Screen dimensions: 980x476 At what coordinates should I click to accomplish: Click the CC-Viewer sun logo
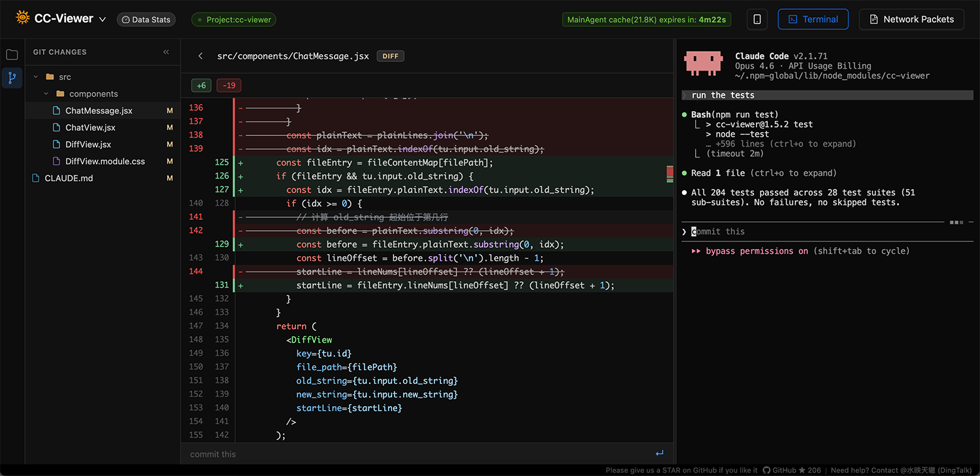tap(22, 19)
